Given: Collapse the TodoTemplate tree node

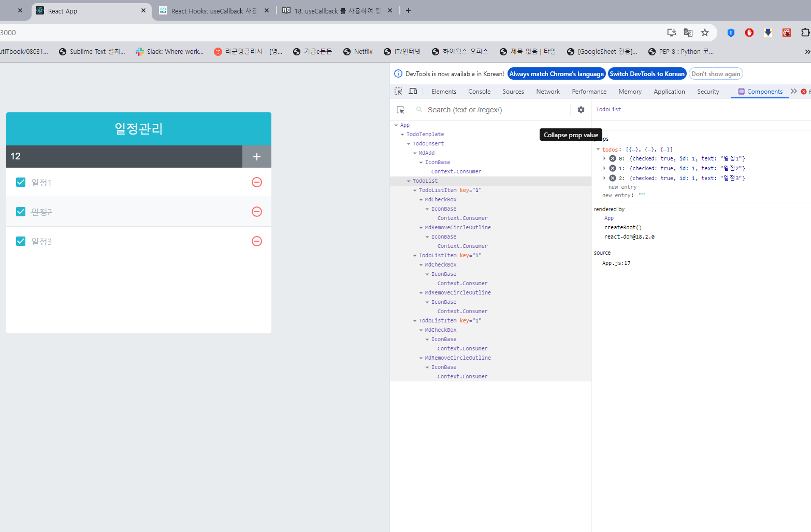Looking at the screenshot, I should [x=402, y=135].
